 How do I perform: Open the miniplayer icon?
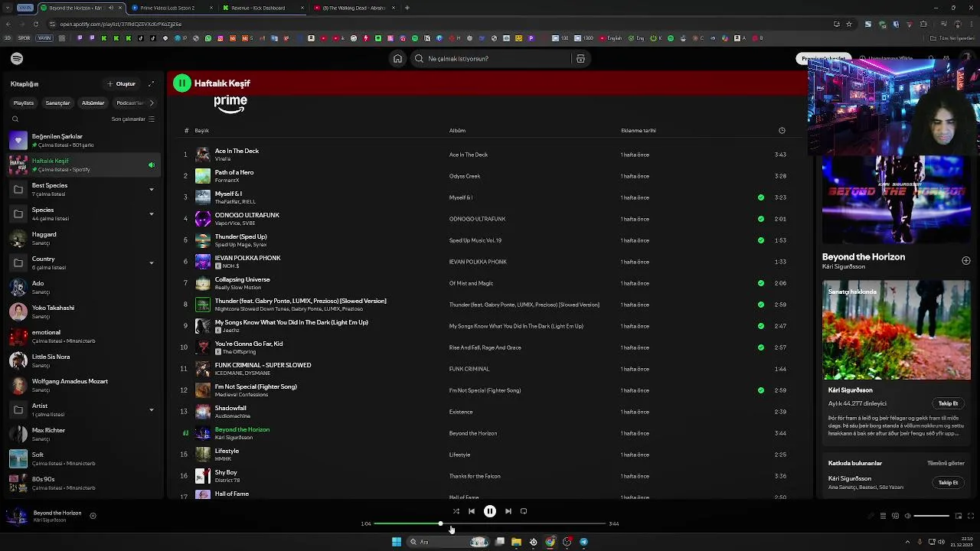click(x=958, y=516)
